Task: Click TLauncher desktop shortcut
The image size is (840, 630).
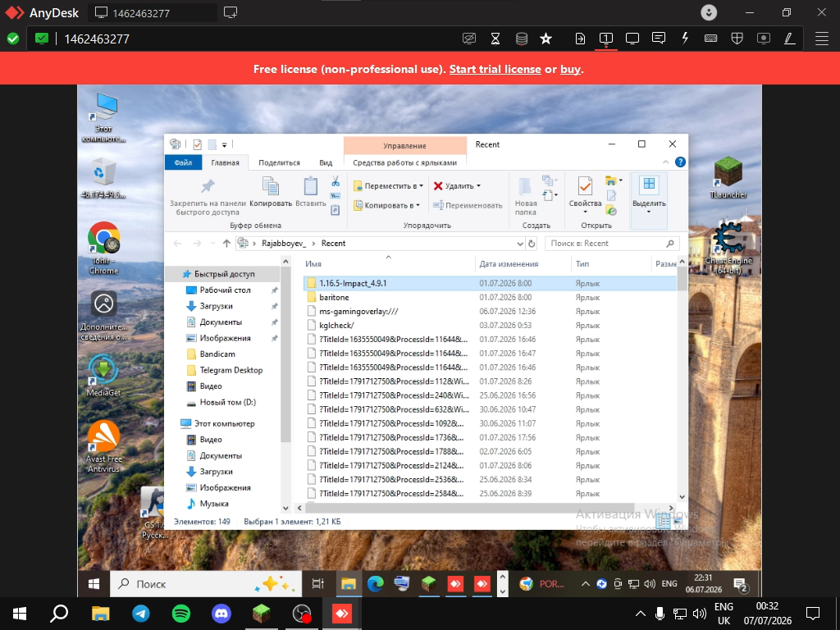Action: [728, 177]
